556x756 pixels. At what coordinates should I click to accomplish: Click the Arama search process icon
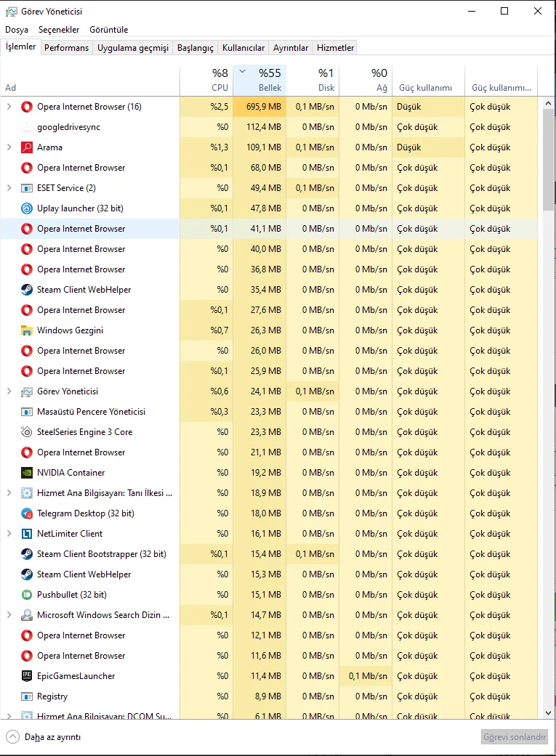click(27, 147)
